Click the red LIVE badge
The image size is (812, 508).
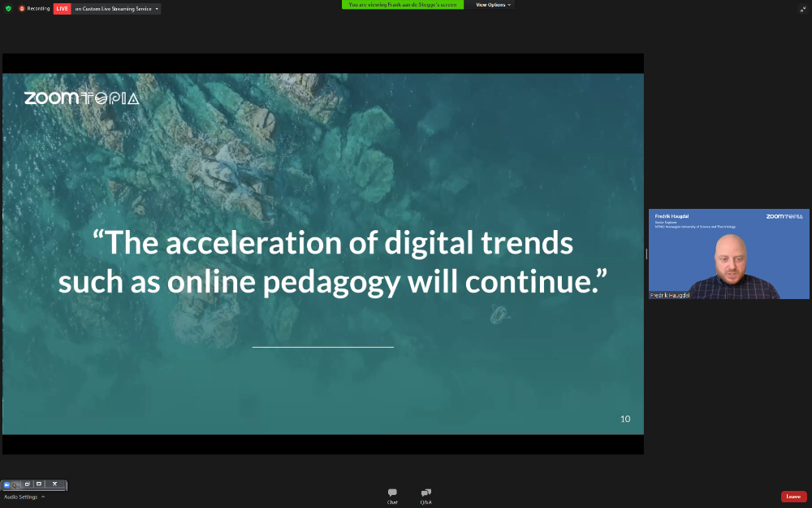[x=62, y=8]
